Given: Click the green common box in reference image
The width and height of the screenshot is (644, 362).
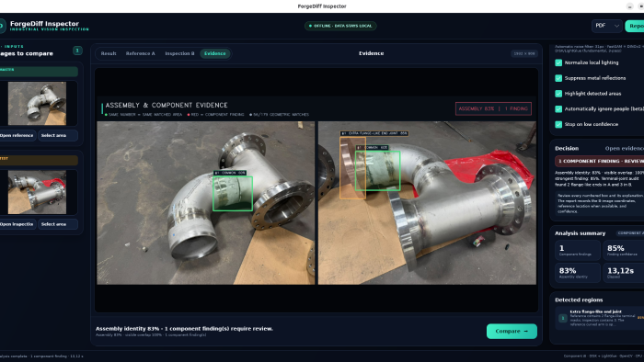Looking at the screenshot, I should coord(233,194).
